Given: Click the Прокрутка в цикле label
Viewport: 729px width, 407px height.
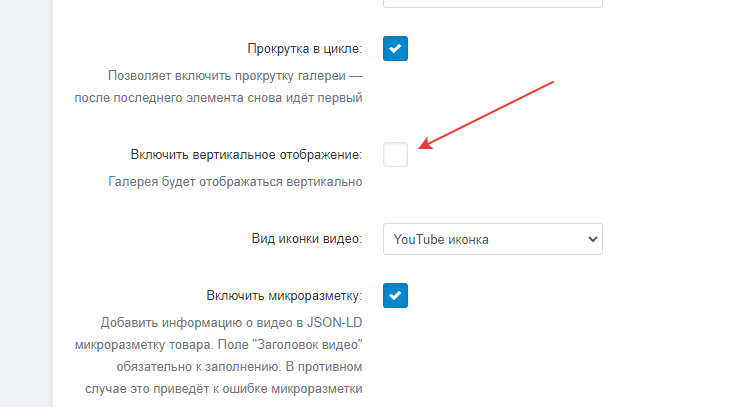Looking at the screenshot, I should (305, 48).
